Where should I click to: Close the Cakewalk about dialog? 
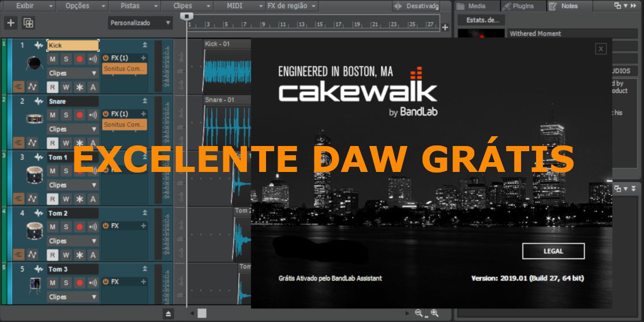pos(601,49)
